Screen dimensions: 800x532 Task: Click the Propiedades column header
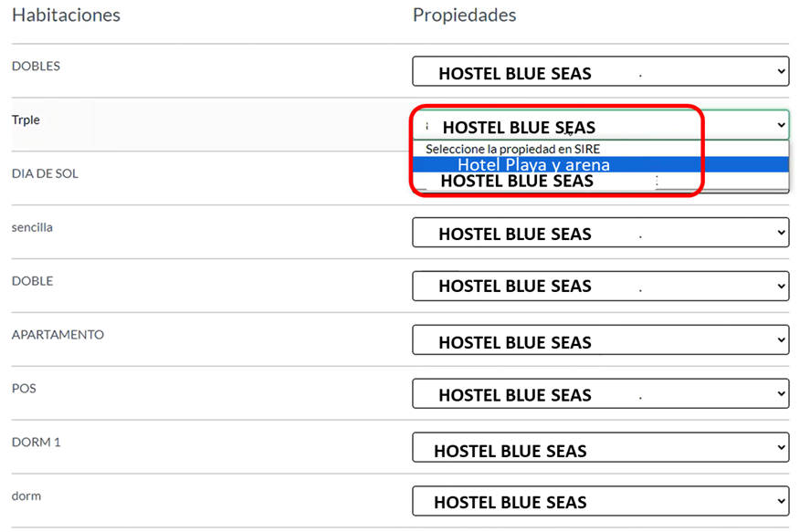pyautogui.click(x=464, y=16)
